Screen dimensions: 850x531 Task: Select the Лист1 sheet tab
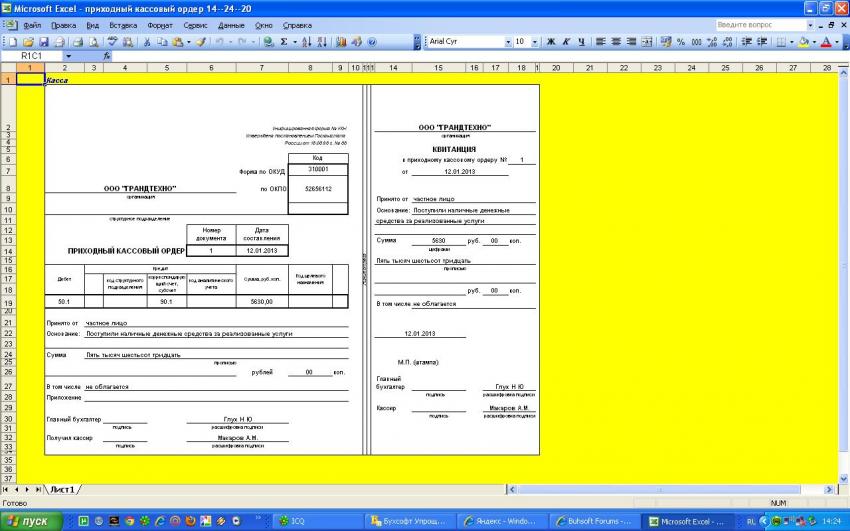point(63,489)
